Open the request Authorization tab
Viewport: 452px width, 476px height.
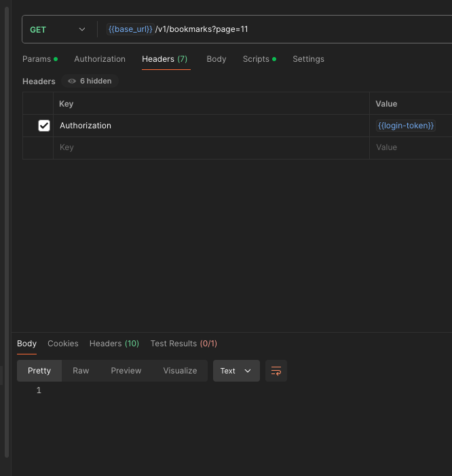click(100, 59)
